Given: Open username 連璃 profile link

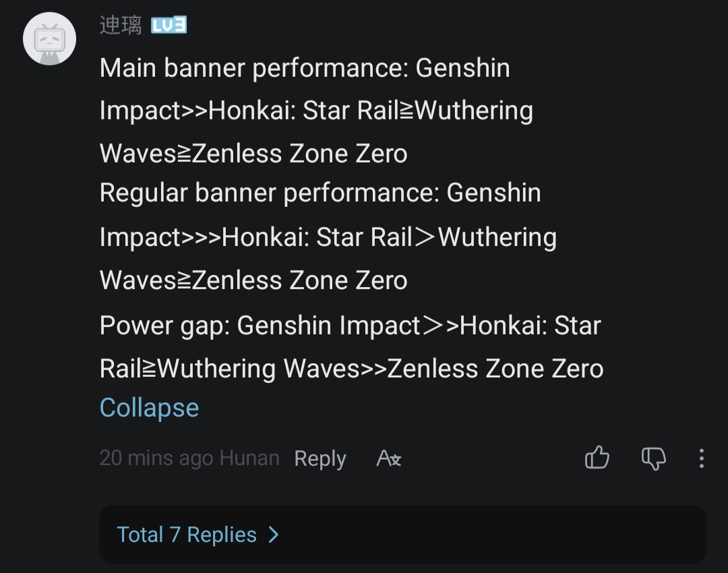Looking at the screenshot, I should [x=121, y=25].
